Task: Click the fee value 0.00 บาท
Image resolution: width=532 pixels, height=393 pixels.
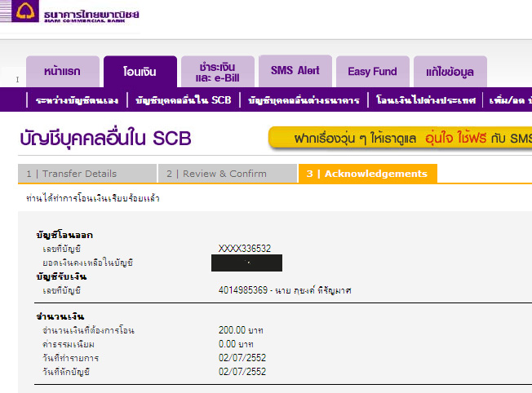Action: [236, 344]
